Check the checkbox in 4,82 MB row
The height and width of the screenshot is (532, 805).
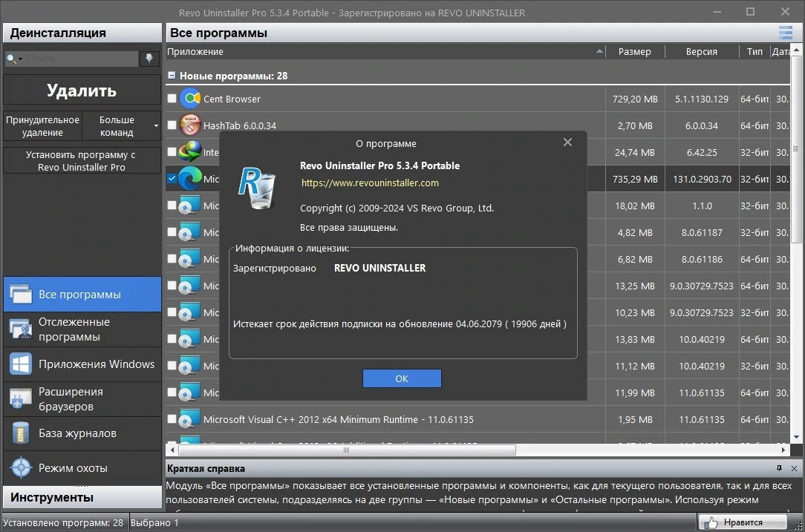pyautogui.click(x=172, y=232)
